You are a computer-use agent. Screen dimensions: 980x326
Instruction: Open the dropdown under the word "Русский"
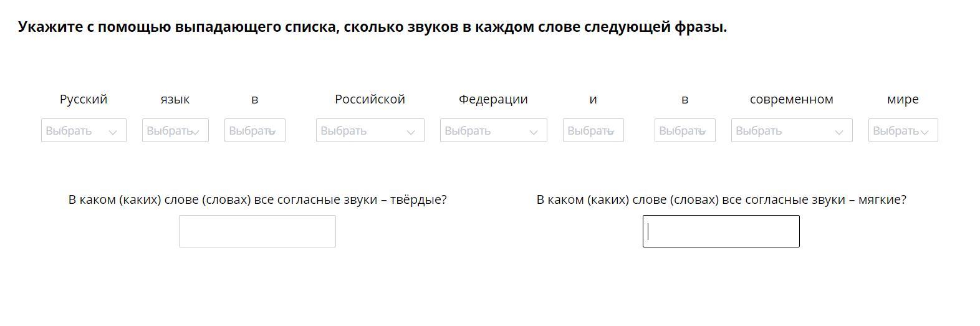click(x=84, y=131)
